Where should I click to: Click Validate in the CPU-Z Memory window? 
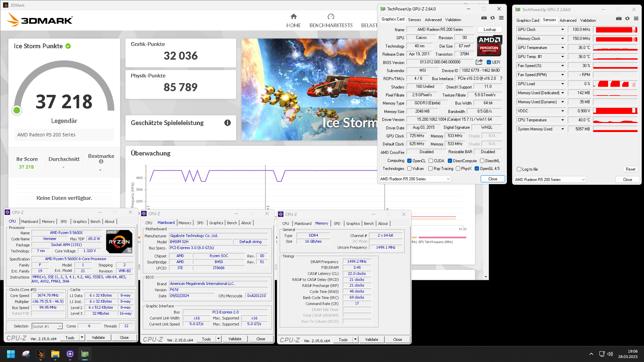click(371, 340)
